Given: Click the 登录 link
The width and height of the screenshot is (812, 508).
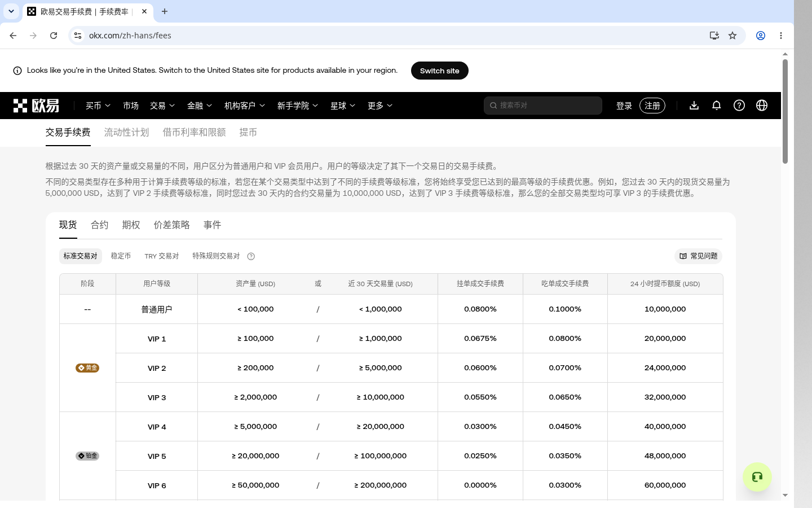Looking at the screenshot, I should pos(624,106).
